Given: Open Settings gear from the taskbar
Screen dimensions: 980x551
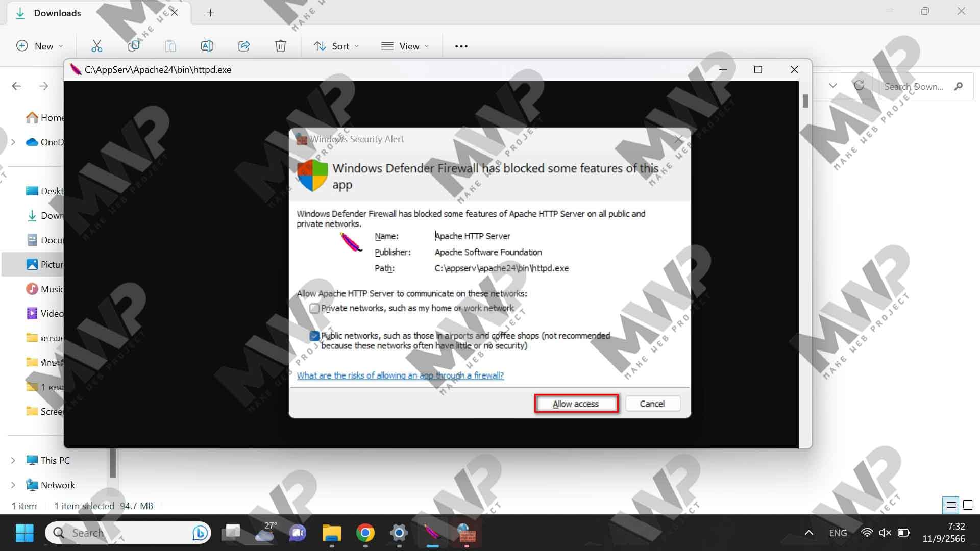Looking at the screenshot, I should click(399, 533).
